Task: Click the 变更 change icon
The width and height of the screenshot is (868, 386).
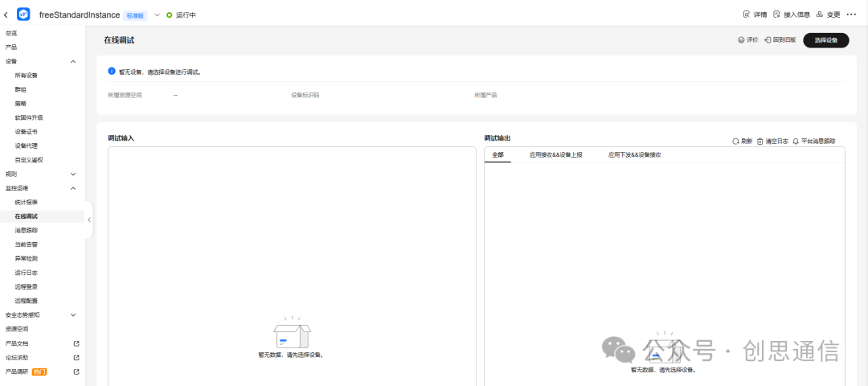Action: click(820, 14)
